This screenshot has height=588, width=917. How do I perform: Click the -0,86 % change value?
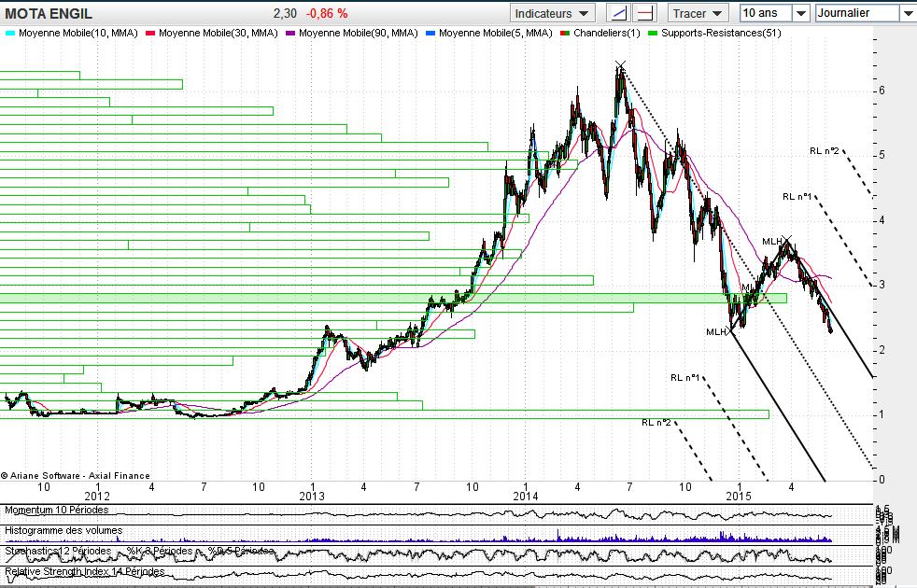(326, 13)
